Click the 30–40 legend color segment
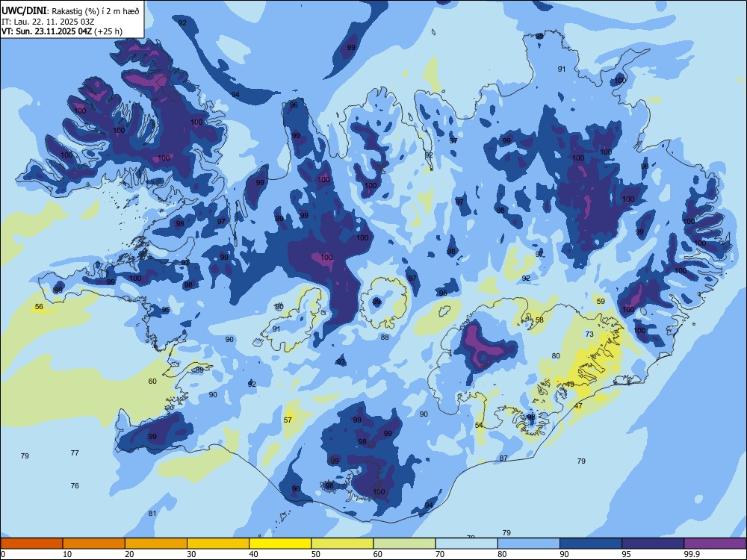This screenshot has width=747, height=560. pos(218,544)
